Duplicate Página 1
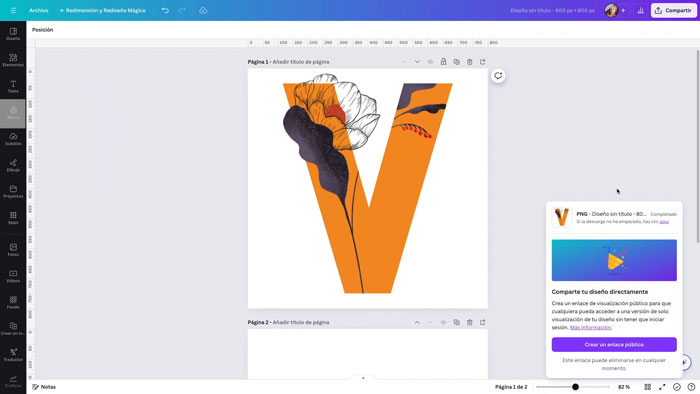The width and height of the screenshot is (700, 394). (x=456, y=62)
